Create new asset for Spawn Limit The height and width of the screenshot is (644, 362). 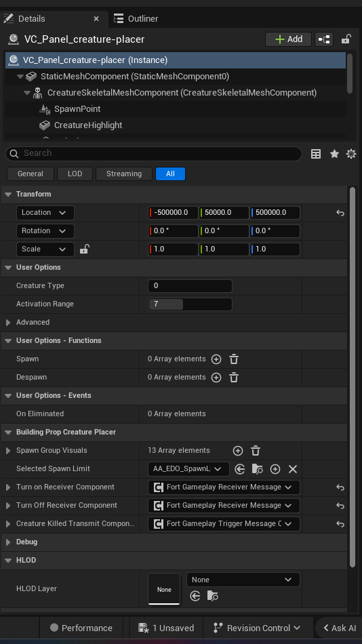275,469
